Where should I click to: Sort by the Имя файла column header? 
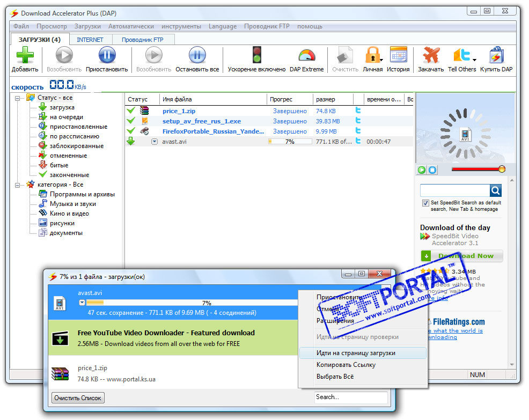pyautogui.click(x=213, y=99)
